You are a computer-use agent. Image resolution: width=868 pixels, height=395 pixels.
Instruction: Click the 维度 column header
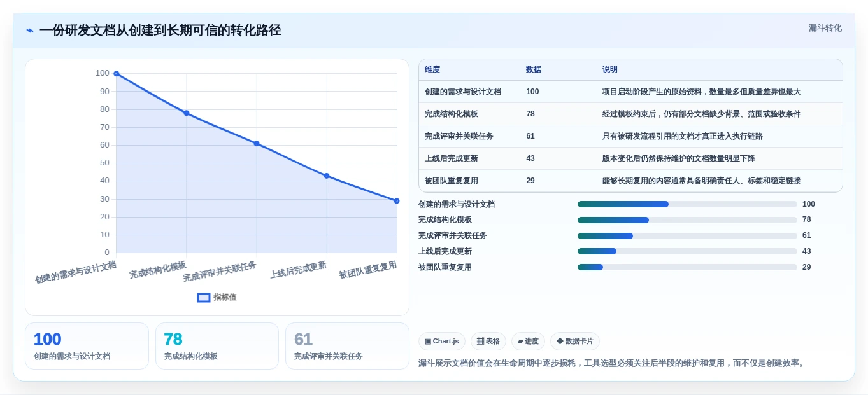point(432,70)
